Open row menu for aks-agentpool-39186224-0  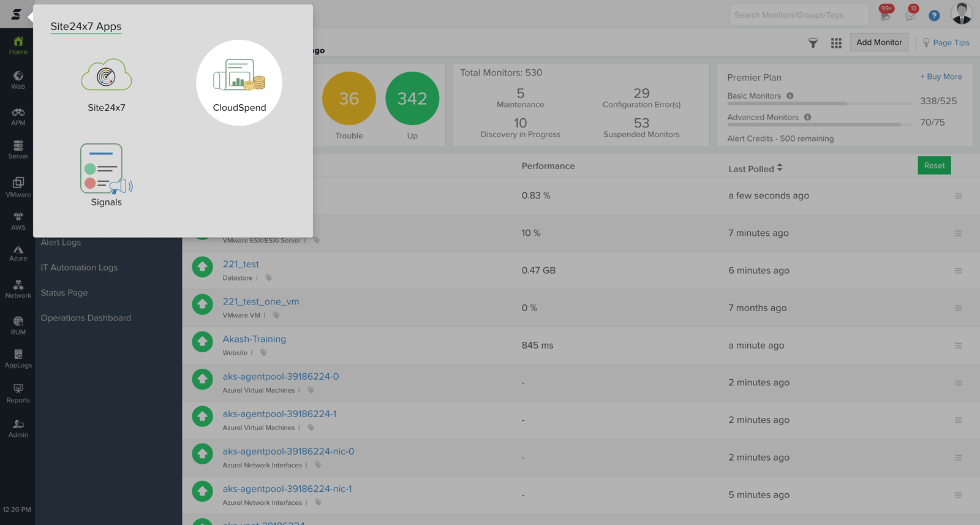(959, 383)
